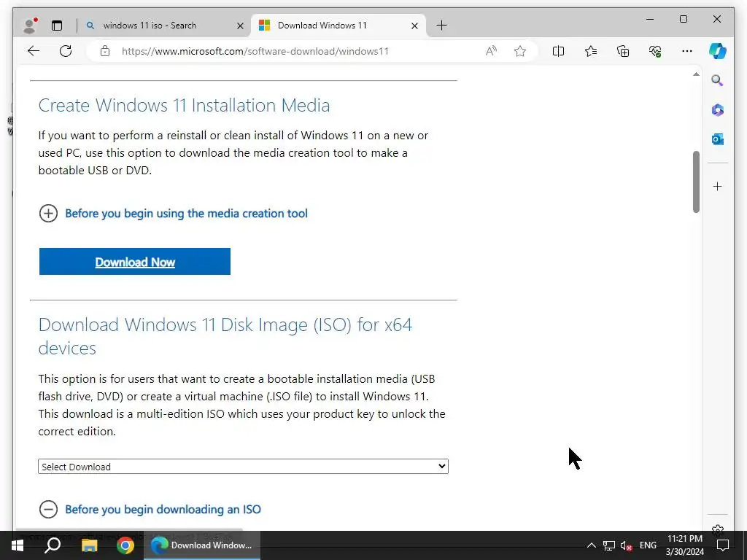The width and height of the screenshot is (747, 560).
Task: Select Edge Download Windows taskbar button
Action: 202,545
